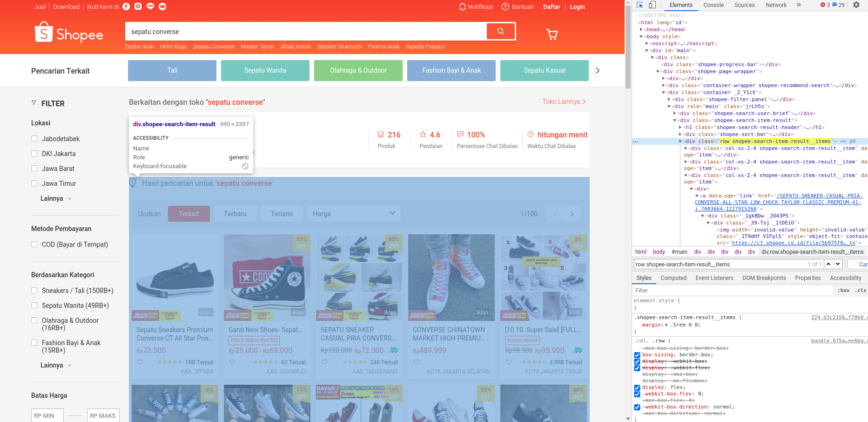
Task: Click the Notifikasi bell icon
Action: (463, 7)
